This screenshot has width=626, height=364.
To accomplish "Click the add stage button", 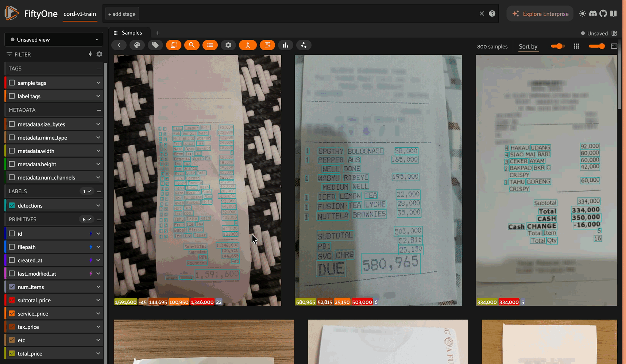I will coord(122,14).
